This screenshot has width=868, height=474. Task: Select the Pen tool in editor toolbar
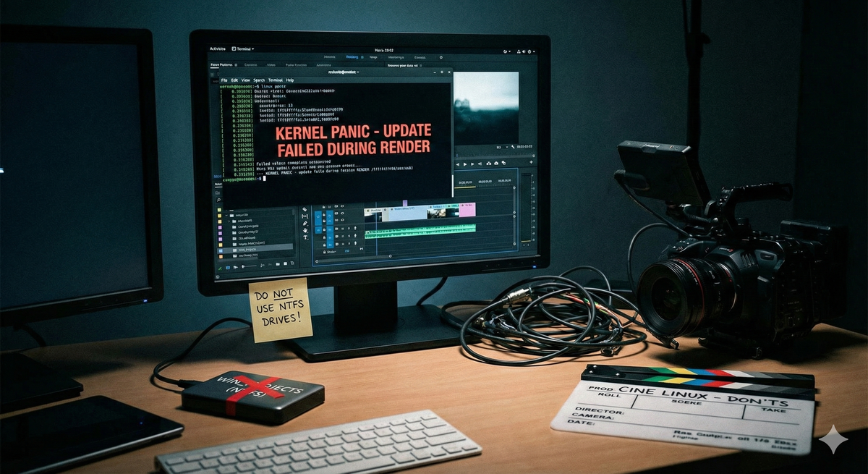pyautogui.click(x=305, y=224)
